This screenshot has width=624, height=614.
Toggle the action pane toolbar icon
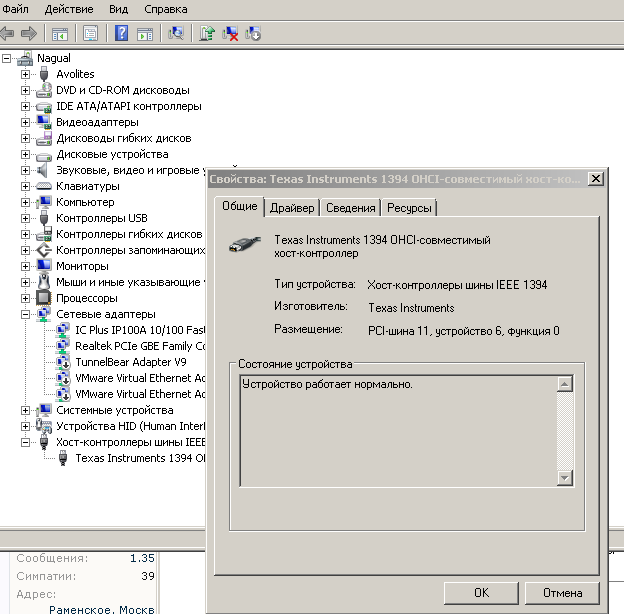tap(145, 34)
